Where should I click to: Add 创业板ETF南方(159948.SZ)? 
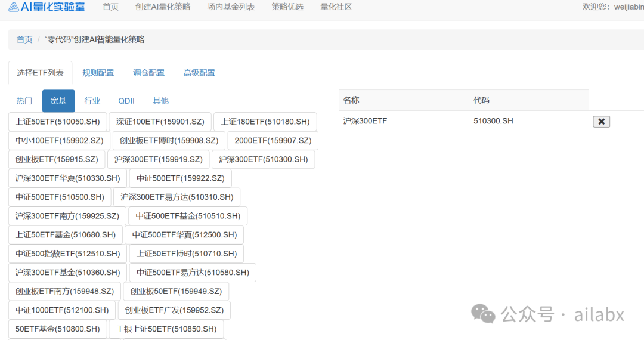[x=65, y=292]
